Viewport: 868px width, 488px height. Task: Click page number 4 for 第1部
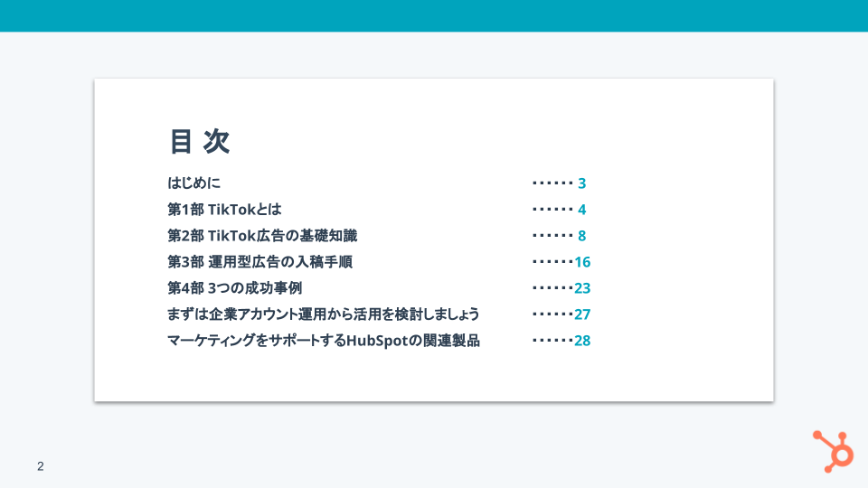click(x=581, y=209)
